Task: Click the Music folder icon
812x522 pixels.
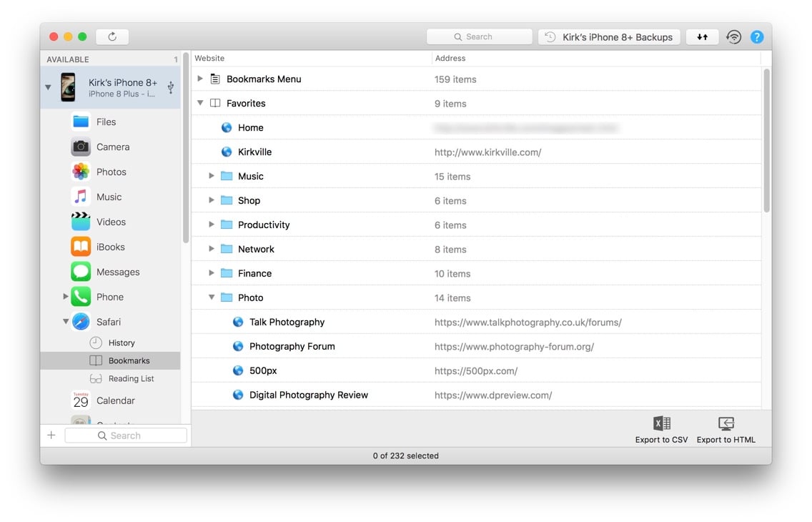Action: click(x=227, y=176)
